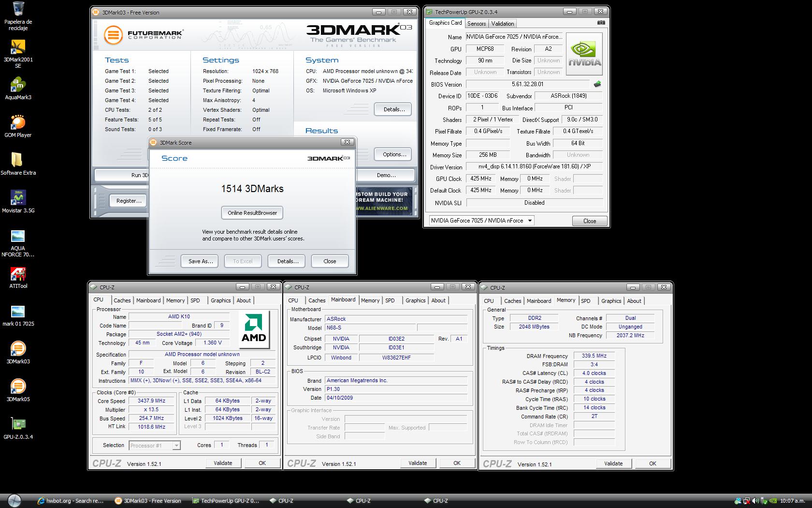This screenshot has width=812, height=508.
Task: Close the 3DMark Score dialog X button
Action: [347, 142]
